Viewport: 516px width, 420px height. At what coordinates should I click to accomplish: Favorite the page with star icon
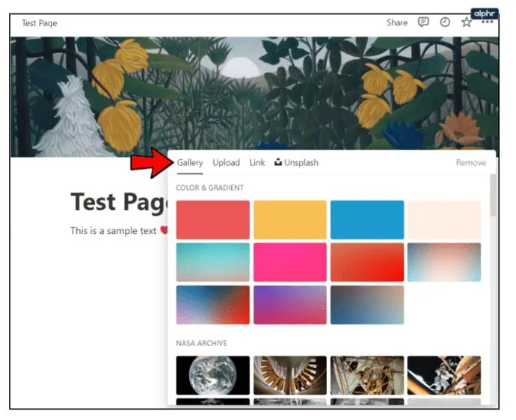[467, 22]
